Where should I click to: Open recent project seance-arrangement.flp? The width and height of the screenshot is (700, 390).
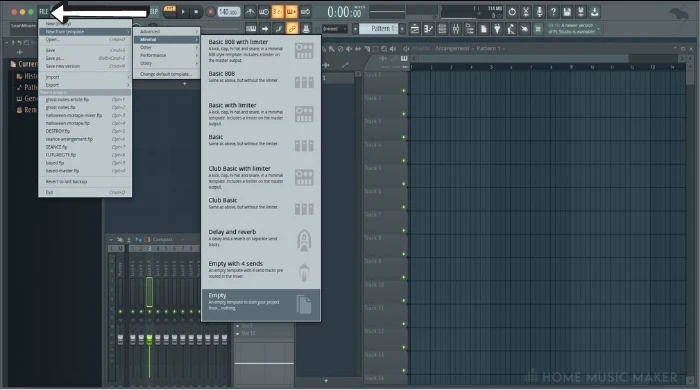coord(85,139)
